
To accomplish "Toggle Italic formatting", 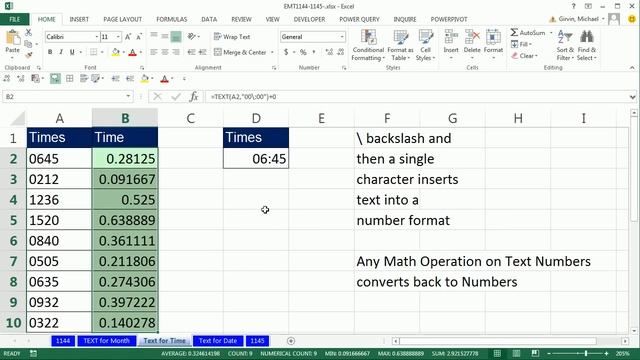I will [x=61, y=52].
